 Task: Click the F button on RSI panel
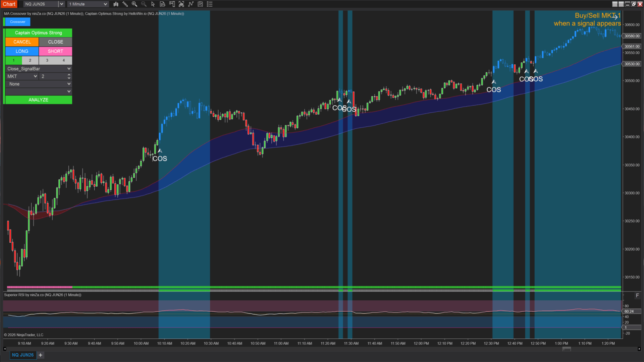pos(637,295)
